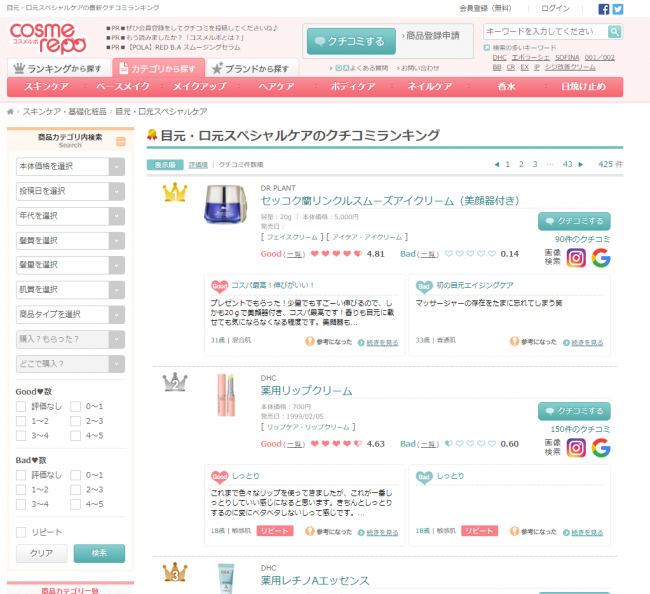
Task: Open 投稿日を選択 dropdown
Action: 70,192
